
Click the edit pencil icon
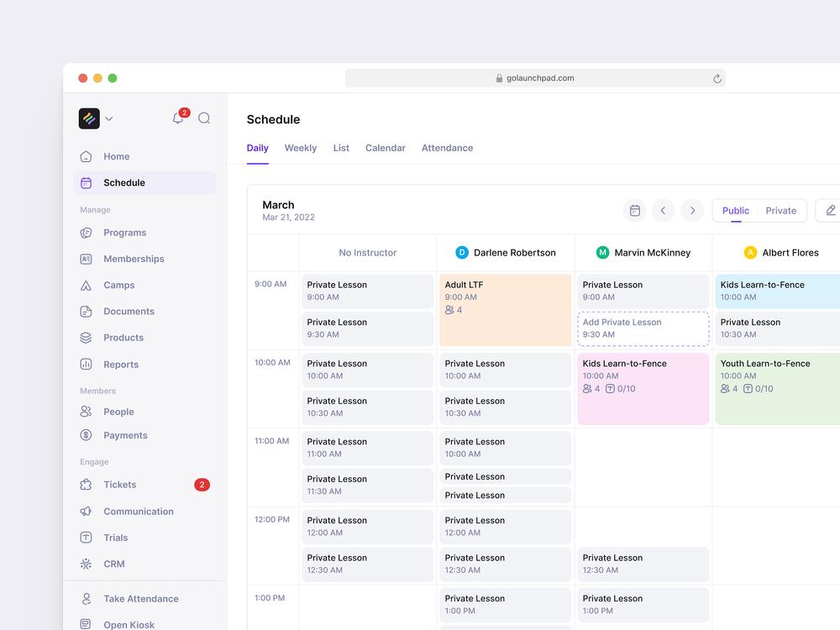[830, 211]
